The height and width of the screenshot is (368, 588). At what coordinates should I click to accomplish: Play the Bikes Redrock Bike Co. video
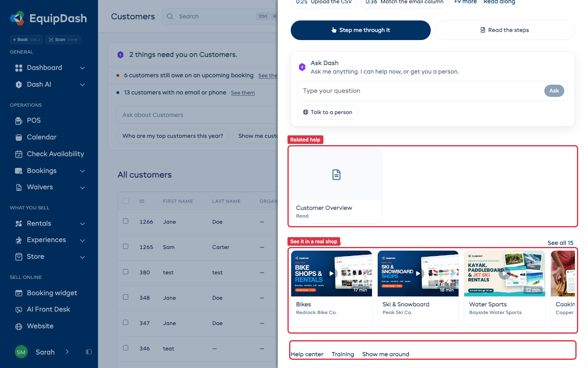click(x=332, y=274)
